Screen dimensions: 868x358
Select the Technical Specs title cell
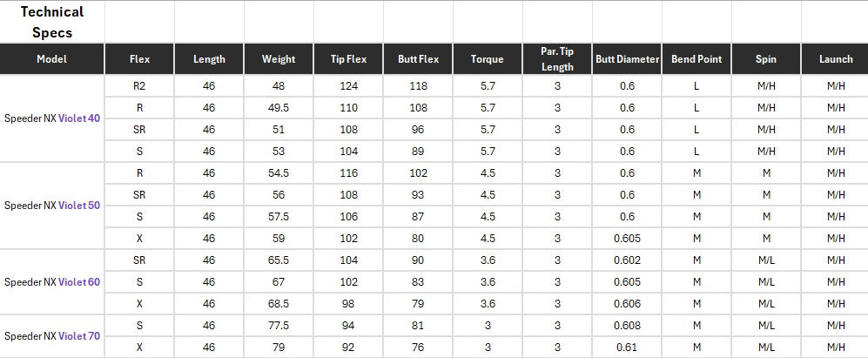click(52, 23)
